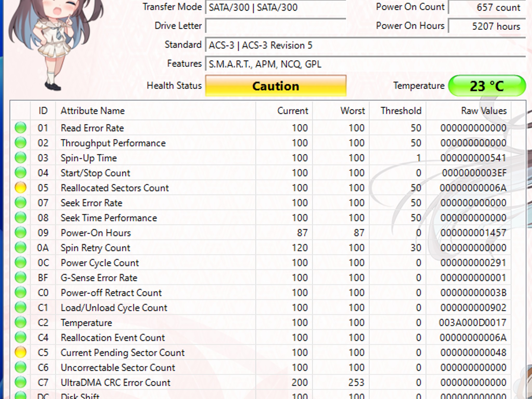Click the Power On Count 657 count field
The width and height of the screenshot is (532, 399).
pos(487,7)
